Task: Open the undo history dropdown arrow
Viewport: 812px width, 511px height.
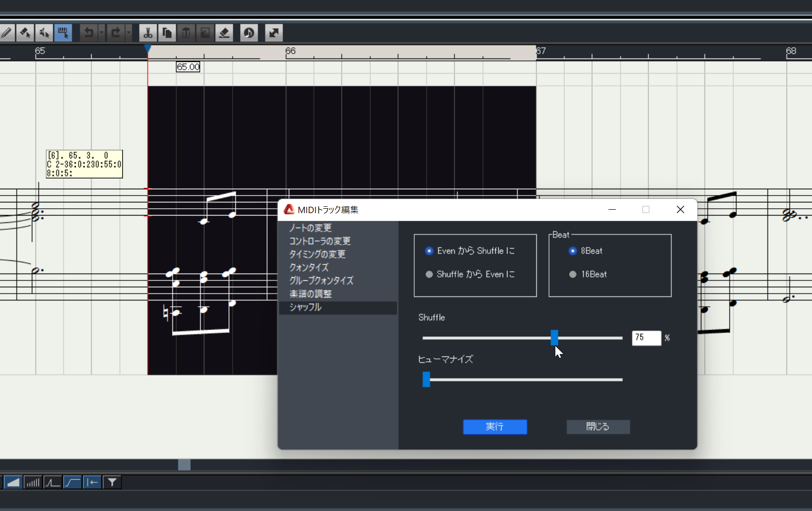Action: [101, 33]
